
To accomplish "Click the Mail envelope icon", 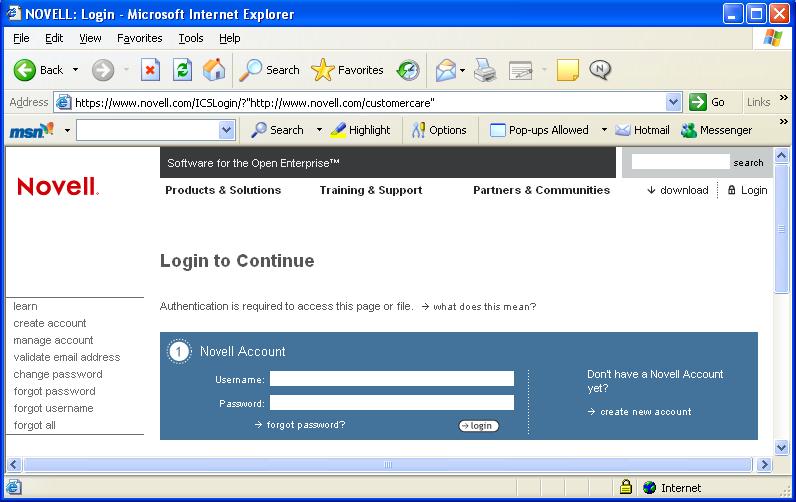I will [446, 70].
